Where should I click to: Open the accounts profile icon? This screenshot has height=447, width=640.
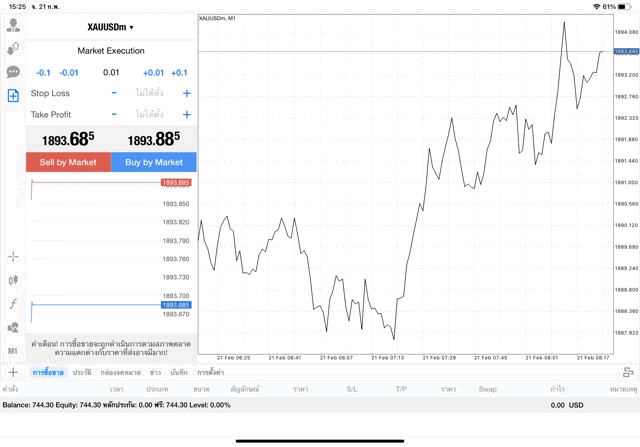(x=13, y=23)
